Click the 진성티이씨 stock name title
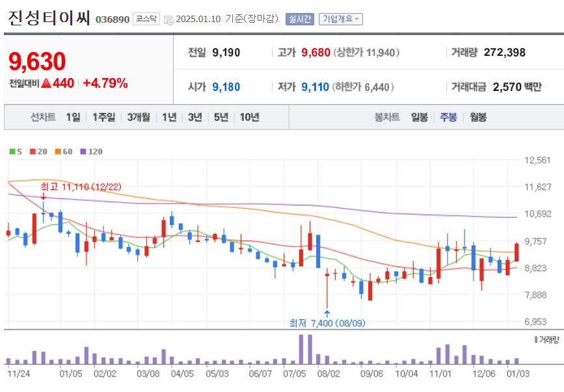Viewport: 564px width, 392px height. 49,18
